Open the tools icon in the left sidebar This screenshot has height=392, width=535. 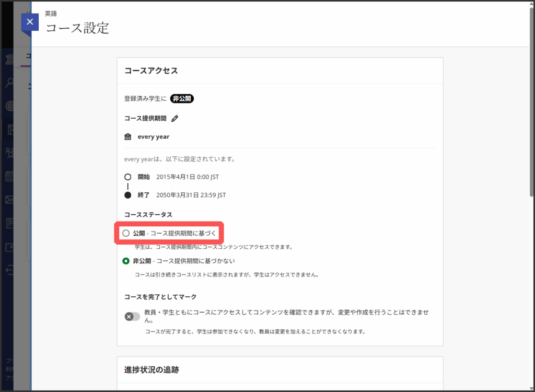[9, 247]
